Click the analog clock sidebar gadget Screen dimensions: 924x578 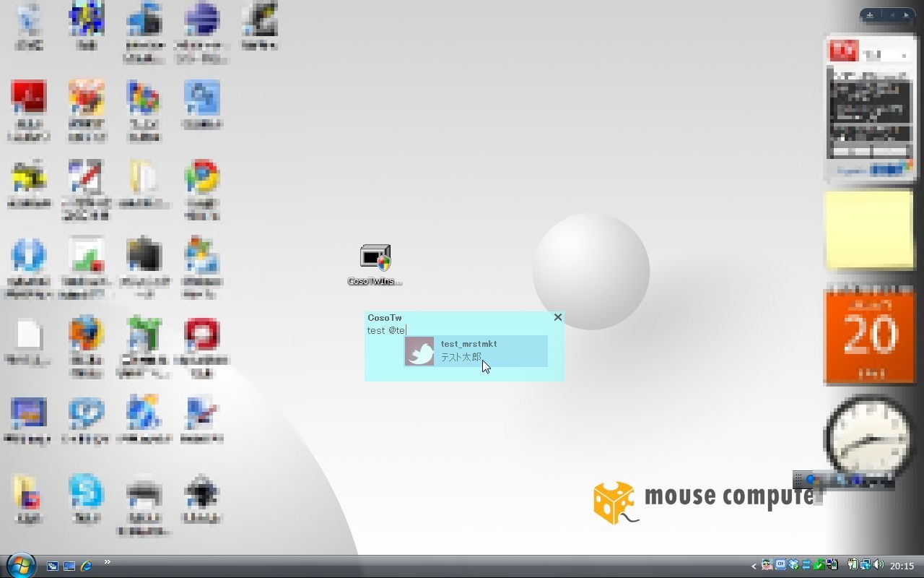(868, 437)
